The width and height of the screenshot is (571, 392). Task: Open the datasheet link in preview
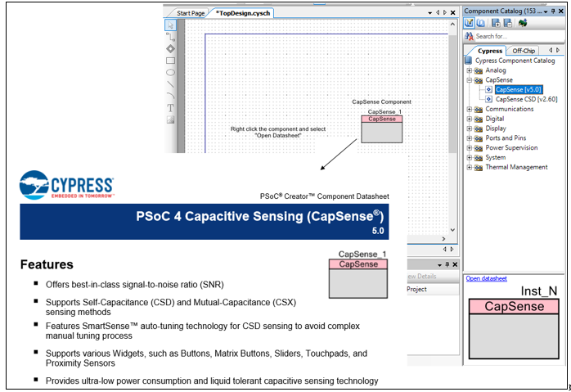click(x=486, y=278)
